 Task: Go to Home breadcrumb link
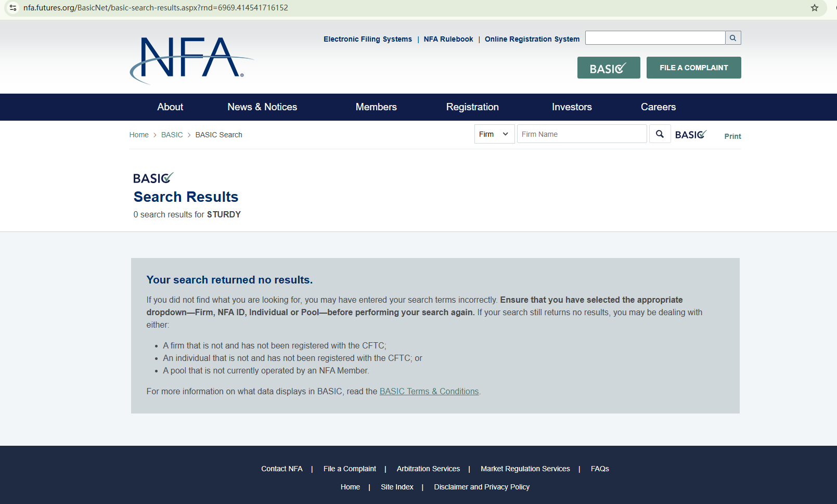pos(139,135)
